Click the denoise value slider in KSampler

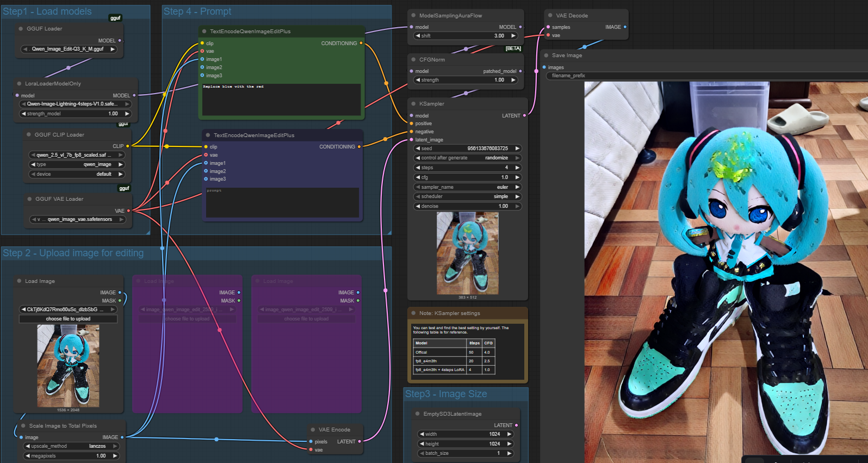tap(467, 206)
